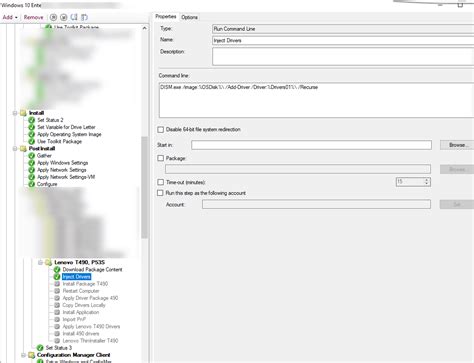Image resolution: width=474 pixels, height=363 pixels.
Task: Select the Apply Lenovo T490 Drivers step
Action: (91, 327)
